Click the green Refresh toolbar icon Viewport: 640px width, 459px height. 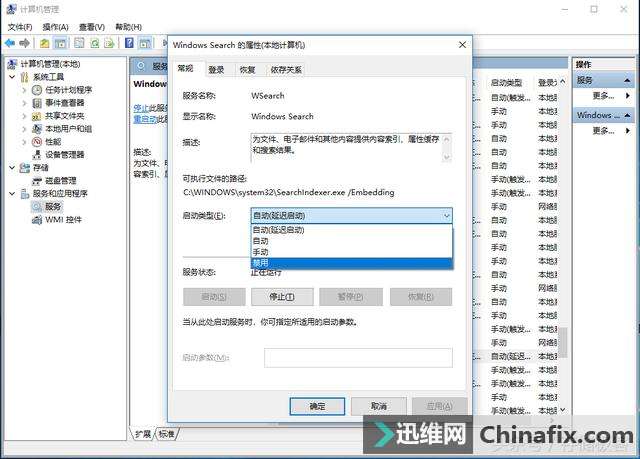pos(94,43)
